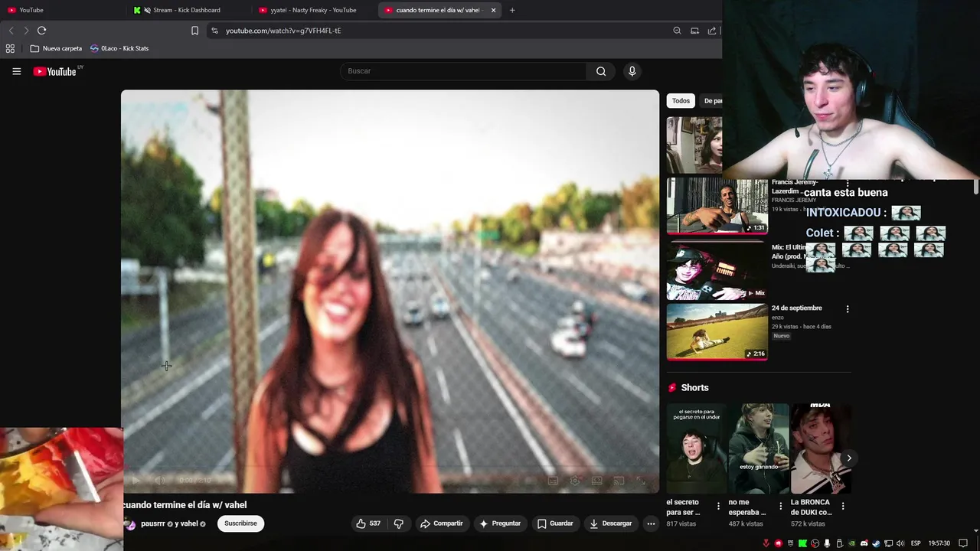Open the browser workspaces grid icon

pyautogui.click(x=10, y=48)
